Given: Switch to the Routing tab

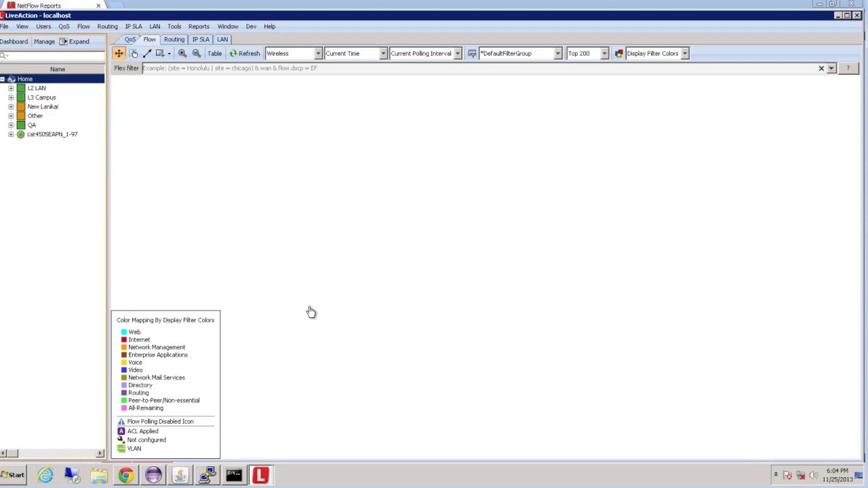Looking at the screenshot, I should pyautogui.click(x=174, y=39).
